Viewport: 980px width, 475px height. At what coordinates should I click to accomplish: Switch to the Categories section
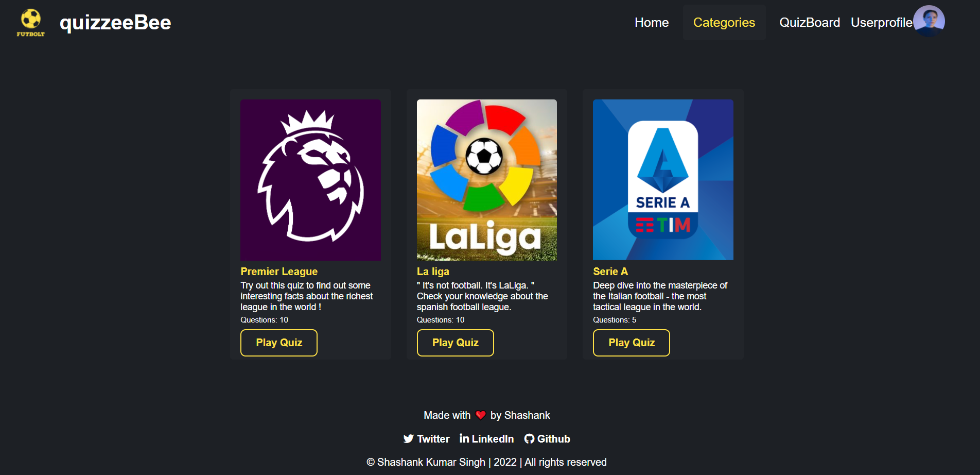[x=724, y=22]
